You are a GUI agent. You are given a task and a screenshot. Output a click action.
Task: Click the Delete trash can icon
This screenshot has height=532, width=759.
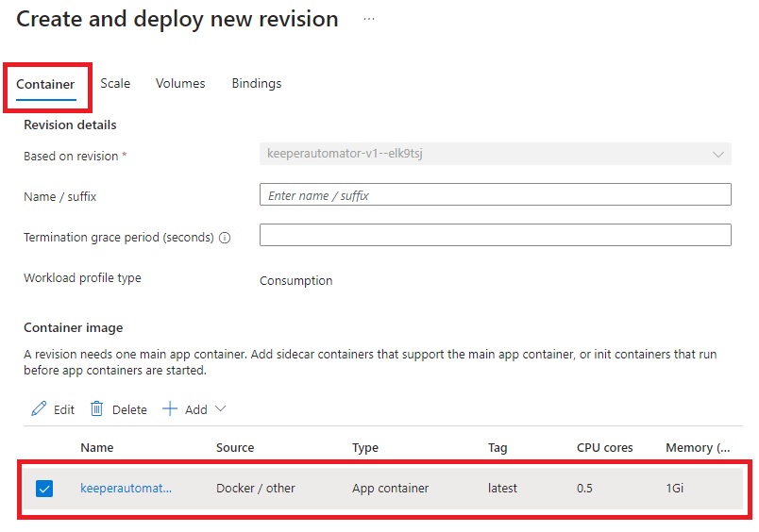[x=97, y=409]
